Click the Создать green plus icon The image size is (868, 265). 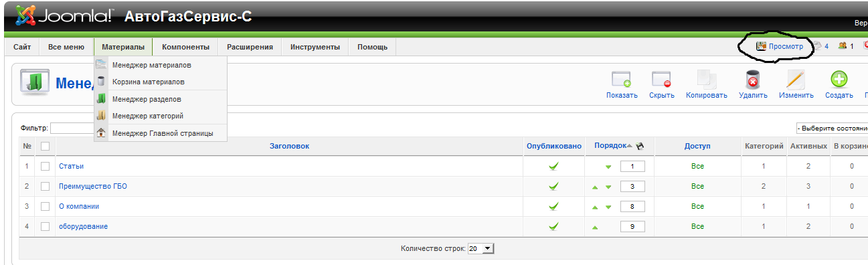(x=839, y=80)
